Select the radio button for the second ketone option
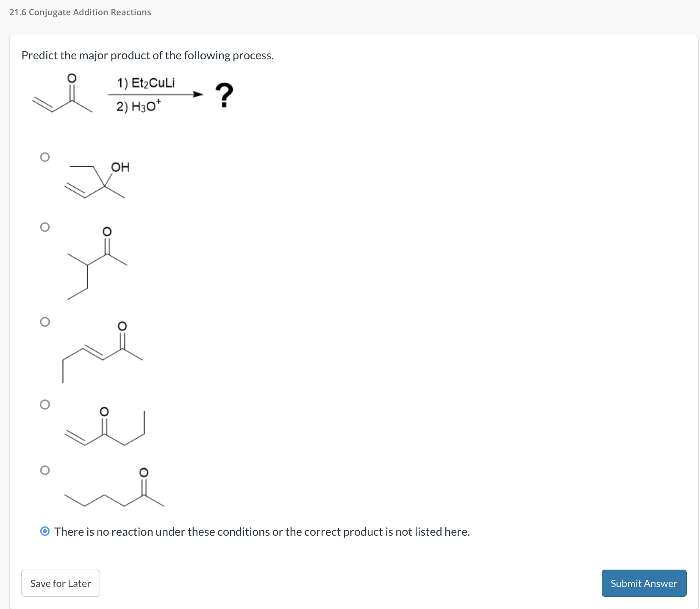Screen dimensions: 700x609 (45, 227)
